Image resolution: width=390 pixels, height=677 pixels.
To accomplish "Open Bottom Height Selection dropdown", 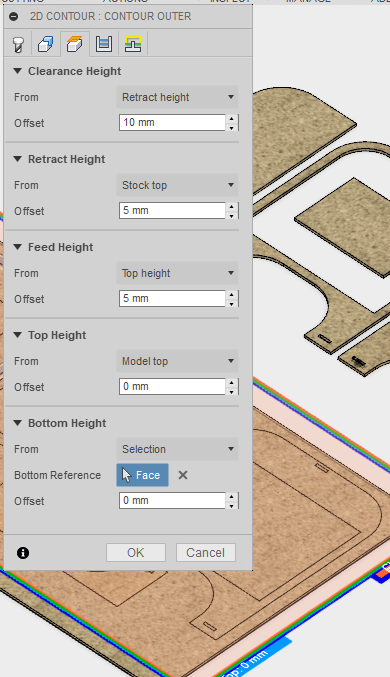I will tap(177, 449).
